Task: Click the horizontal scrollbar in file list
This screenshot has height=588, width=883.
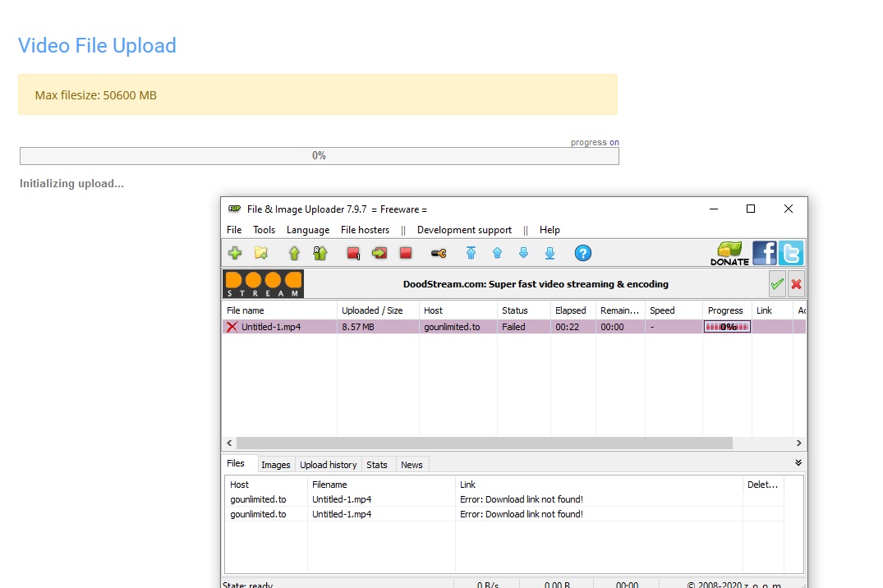Action: tap(485, 443)
